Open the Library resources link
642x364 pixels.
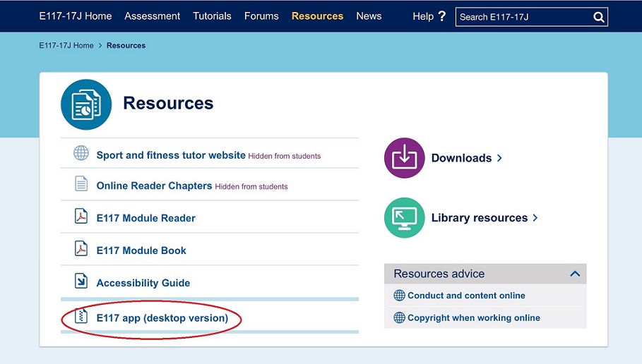pyautogui.click(x=480, y=218)
